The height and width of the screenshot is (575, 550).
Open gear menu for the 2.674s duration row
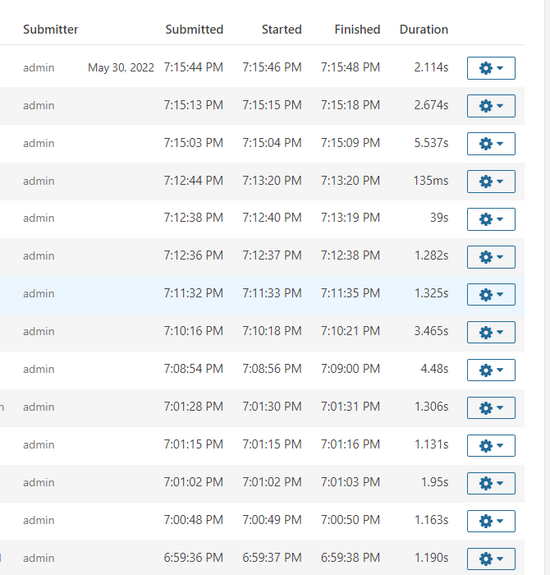pyautogui.click(x=491, y=106)
